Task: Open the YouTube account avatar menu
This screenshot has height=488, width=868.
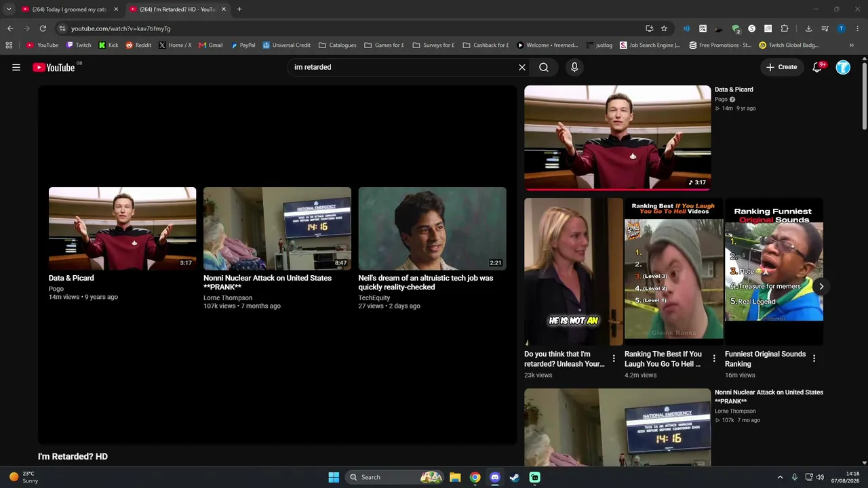Action: click(x=843, y=67)
